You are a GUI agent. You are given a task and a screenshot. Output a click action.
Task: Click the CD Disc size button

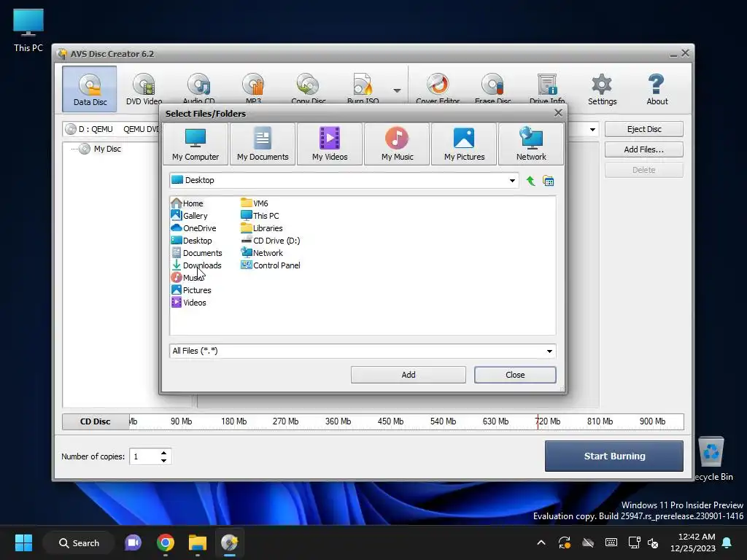tap(96, 421)
